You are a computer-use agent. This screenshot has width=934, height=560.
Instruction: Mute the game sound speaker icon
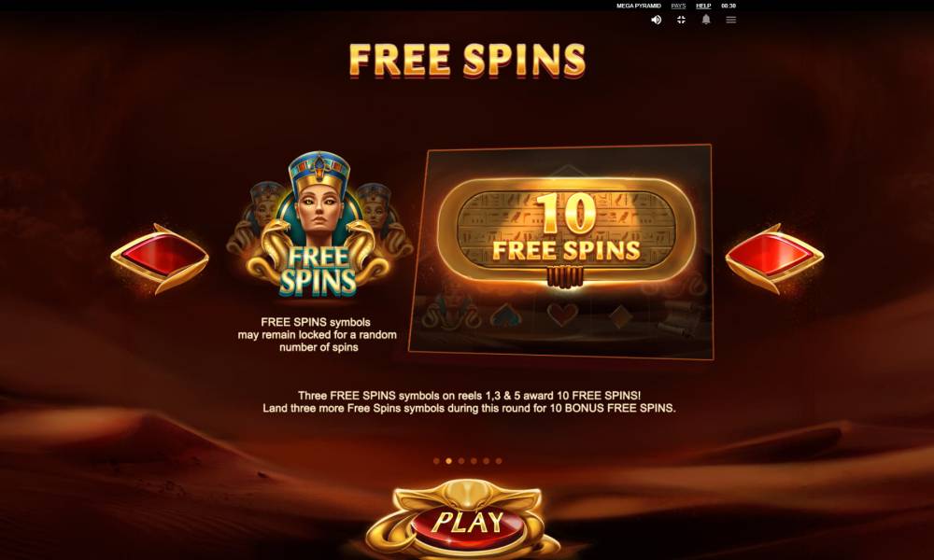[656, 20]
